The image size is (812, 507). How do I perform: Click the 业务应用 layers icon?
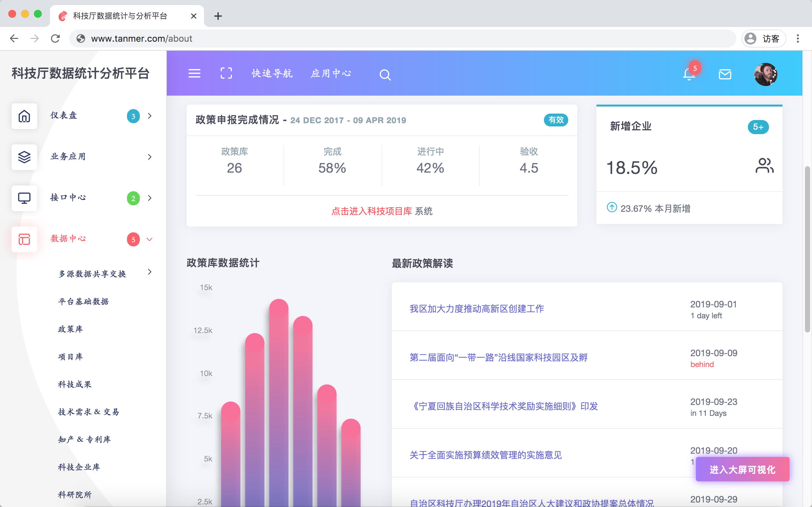coord(24,157)
